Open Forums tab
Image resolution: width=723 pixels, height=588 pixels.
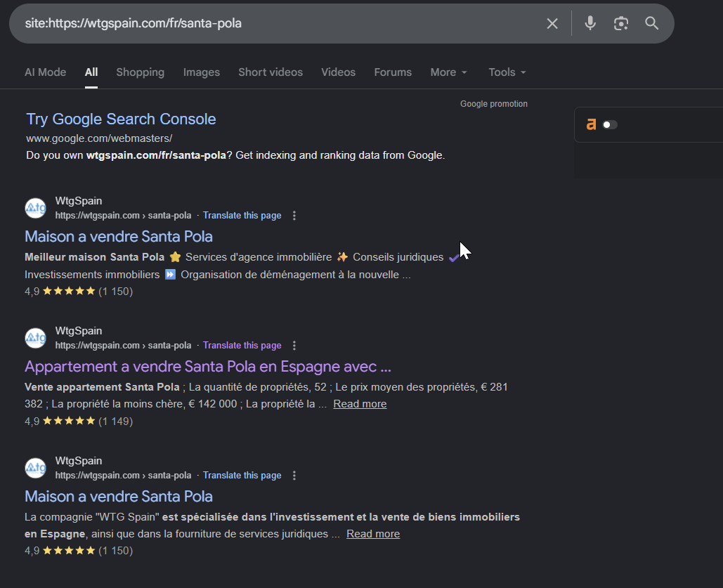(x=393, y=72)
